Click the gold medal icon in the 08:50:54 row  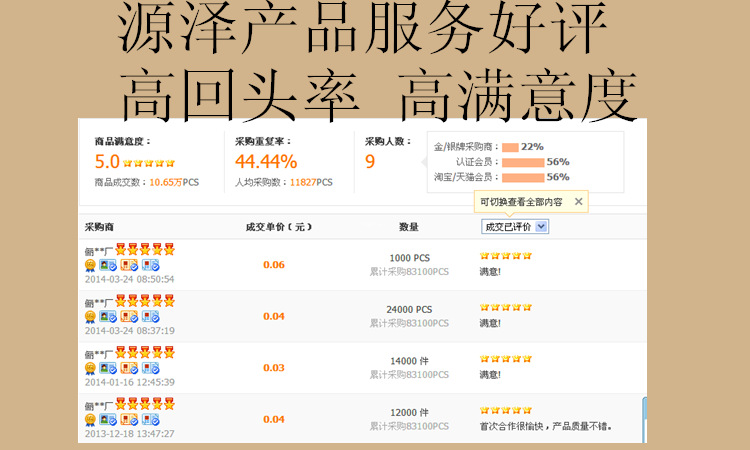pyautogui.click(x=90, y=265)
